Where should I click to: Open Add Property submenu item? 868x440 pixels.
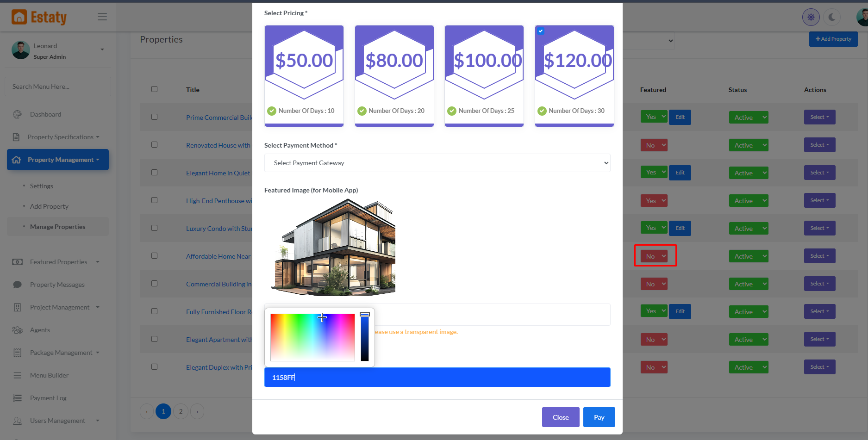click(49, 206)
